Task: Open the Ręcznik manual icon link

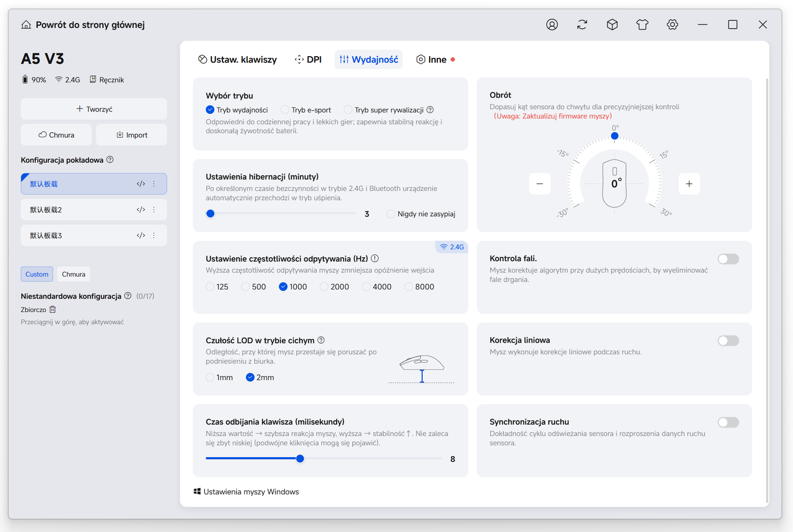Action: pyautogui.click(x=107, y=79)
